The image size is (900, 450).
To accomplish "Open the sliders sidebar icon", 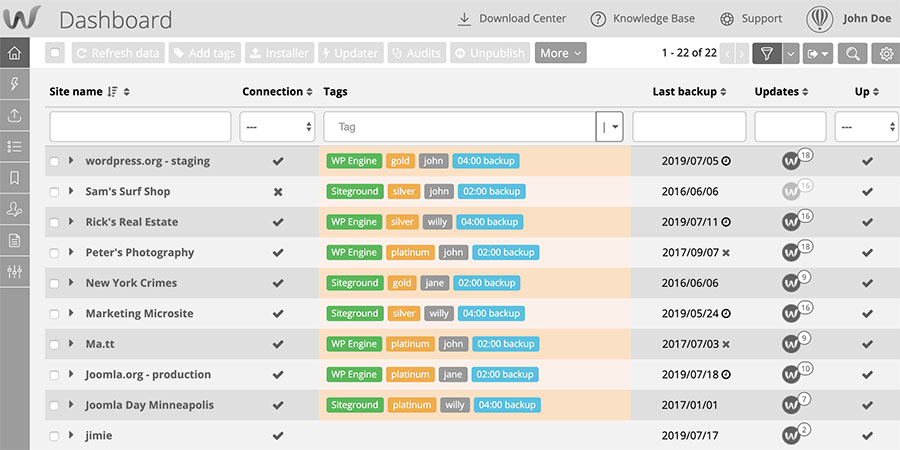I will [14, 271].
